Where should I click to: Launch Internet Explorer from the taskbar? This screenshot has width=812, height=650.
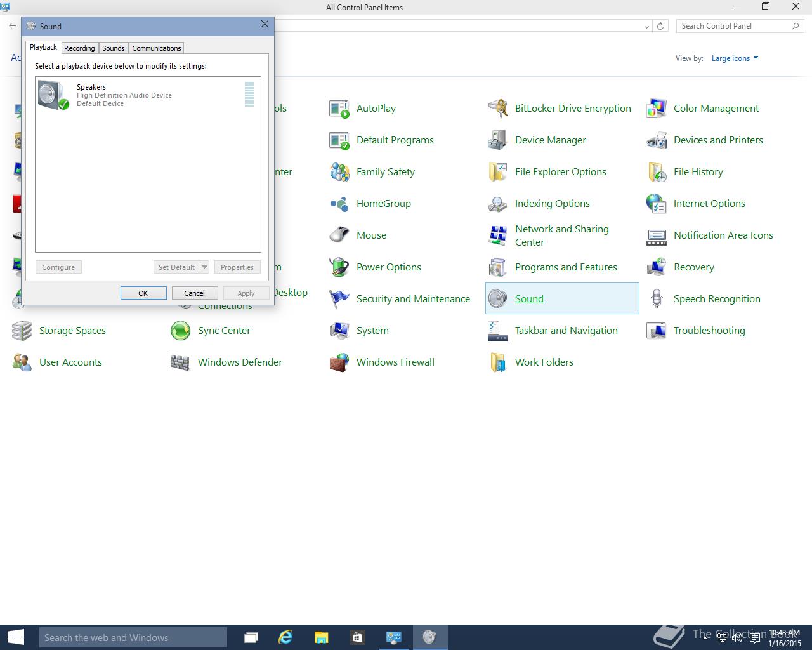tap(285, 637)
